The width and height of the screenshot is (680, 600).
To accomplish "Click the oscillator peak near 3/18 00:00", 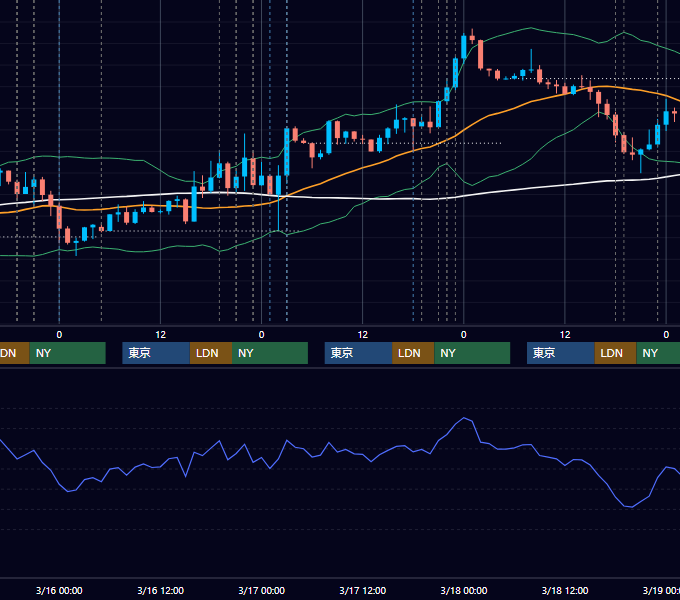I will 464,418.
